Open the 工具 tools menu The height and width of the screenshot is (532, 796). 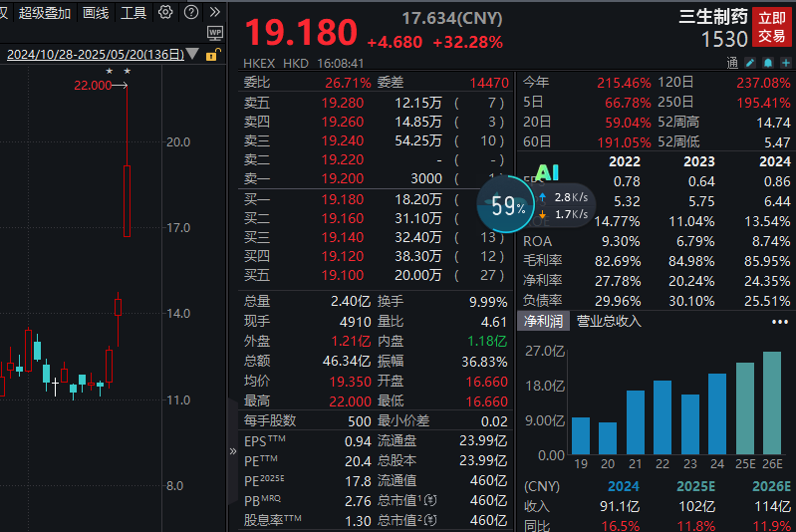(x=133, y=13)
